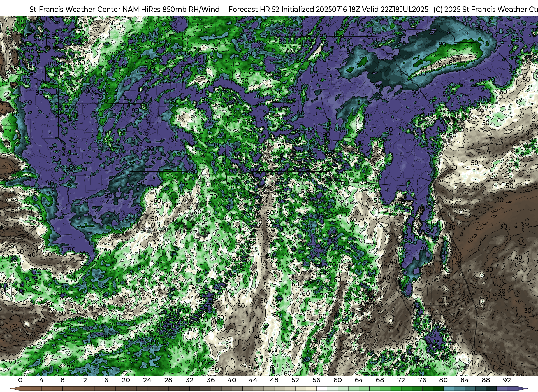The width and height of the screenshot is (538, 392).
Task: Click the "NAM HiRes 850mb RH/Wind" title text
Action: tap(171, 9)
